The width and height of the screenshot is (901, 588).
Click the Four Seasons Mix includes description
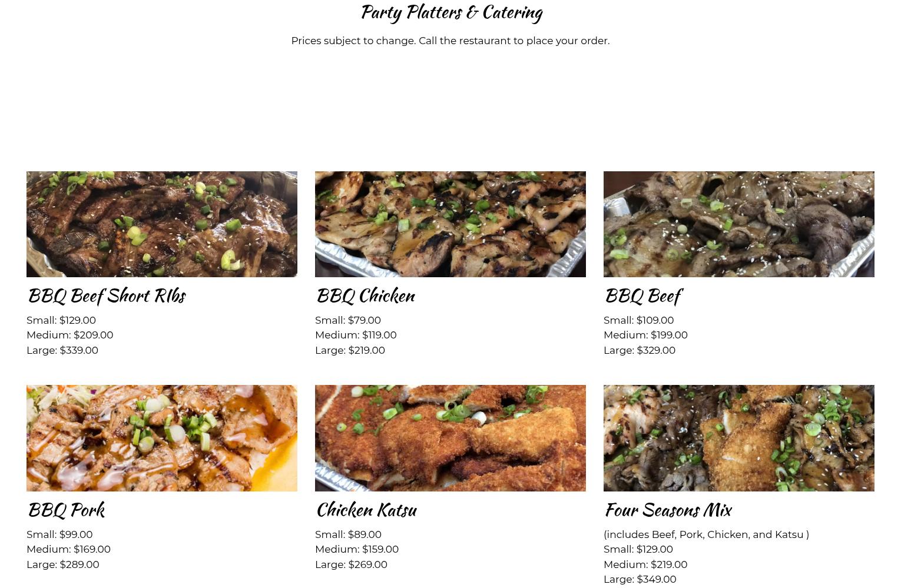pos(706,534)
